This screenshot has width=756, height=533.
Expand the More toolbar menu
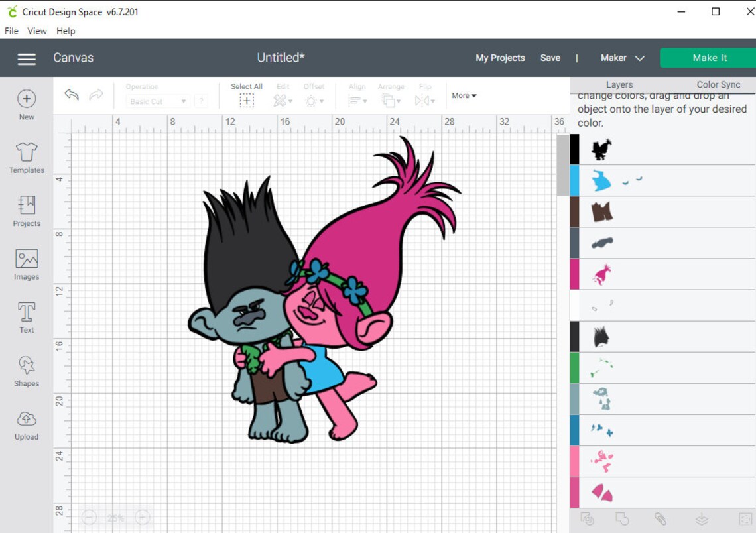(464, 95)
